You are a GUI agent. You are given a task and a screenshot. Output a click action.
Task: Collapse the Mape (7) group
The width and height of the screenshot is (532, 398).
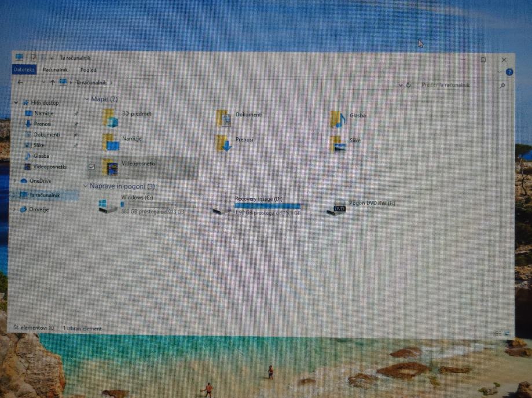[87, 99]
